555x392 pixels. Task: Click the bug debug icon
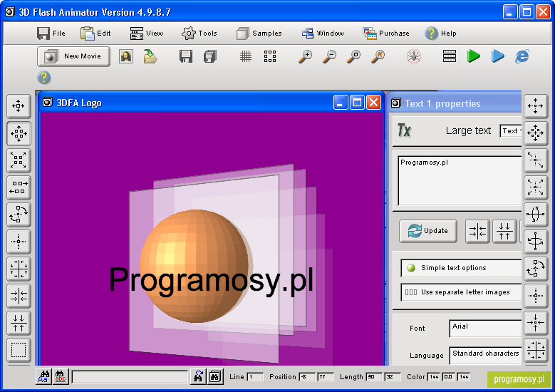point(414,56)
